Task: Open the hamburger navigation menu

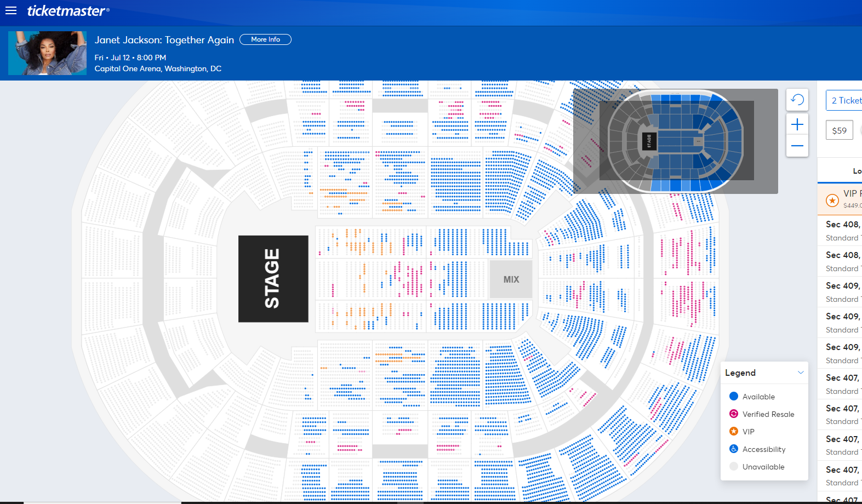Action: 11,10
